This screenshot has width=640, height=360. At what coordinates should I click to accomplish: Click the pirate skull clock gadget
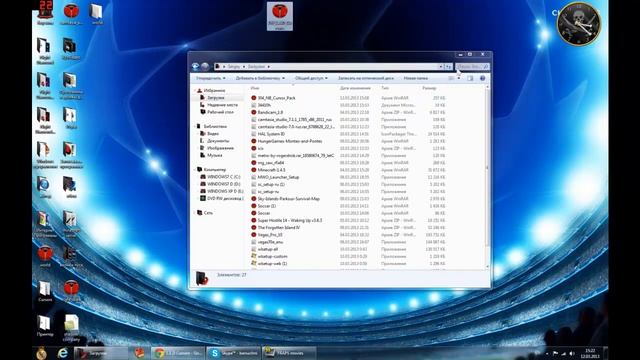(x=579, y=24)
